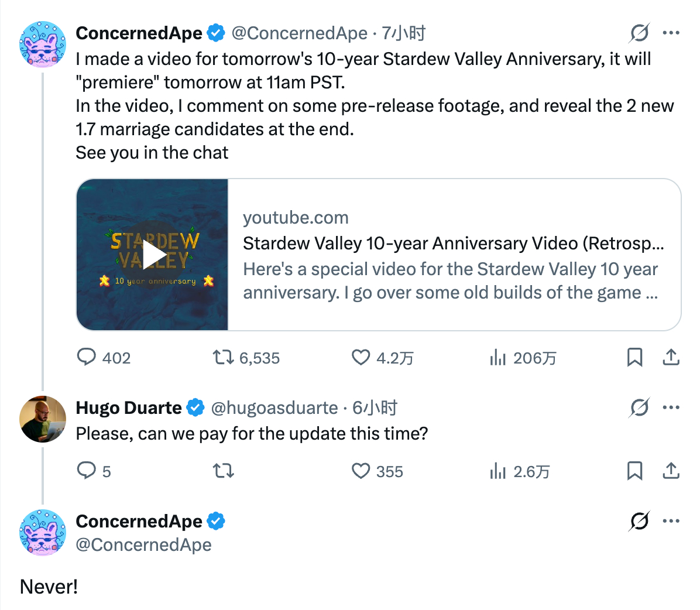Play the Stardew Valley anniversary video

pos(152,255)
